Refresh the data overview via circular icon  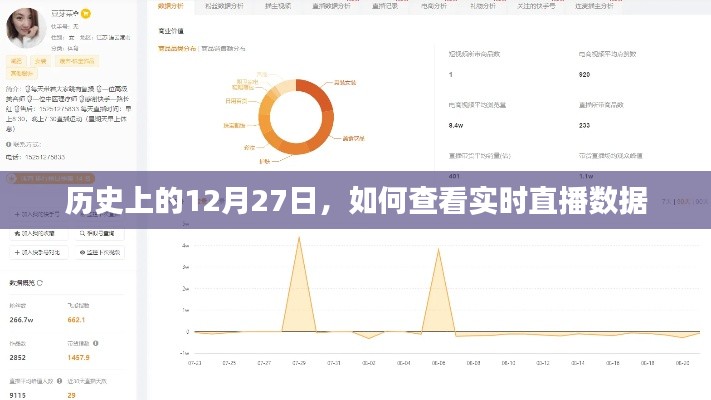click(x=40, y=283)
